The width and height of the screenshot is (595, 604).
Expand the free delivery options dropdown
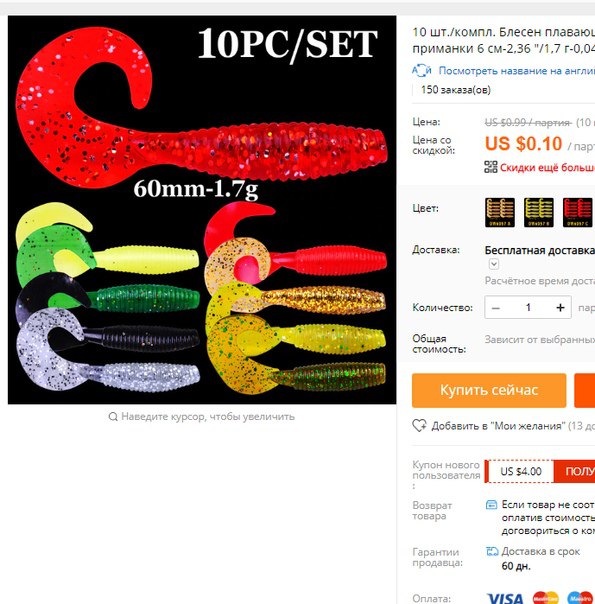pyautogui.click(x=494, y=264)
